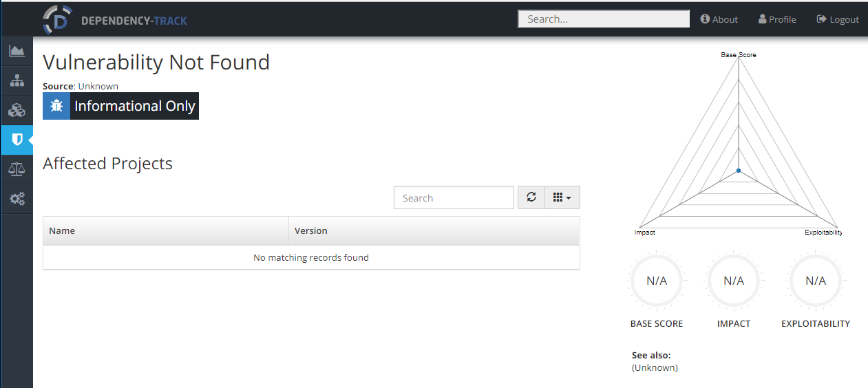
Task: Click the (Unknown) reference text
Action: coord(655,368)
